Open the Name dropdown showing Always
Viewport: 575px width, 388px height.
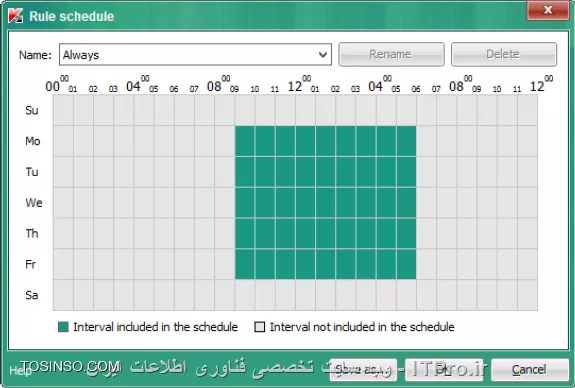[195, 55]
